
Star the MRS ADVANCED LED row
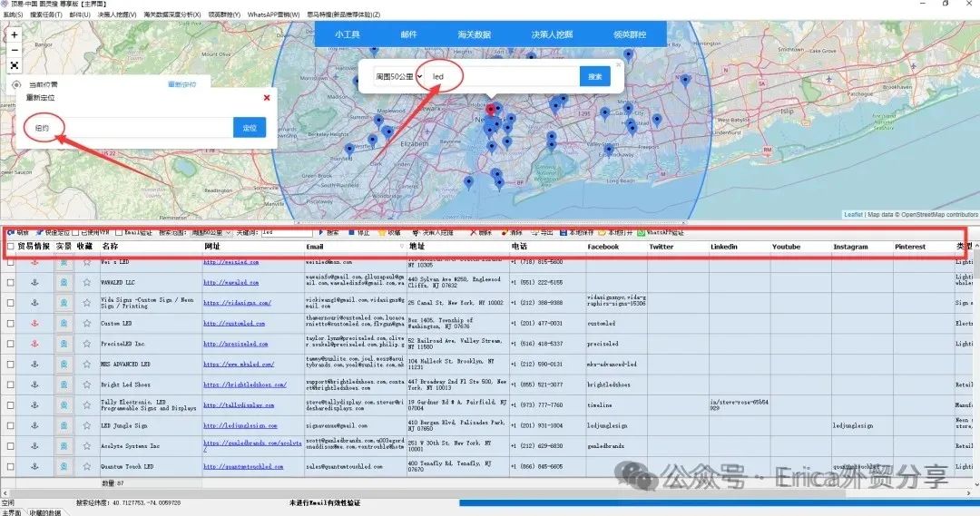(86, 365)
